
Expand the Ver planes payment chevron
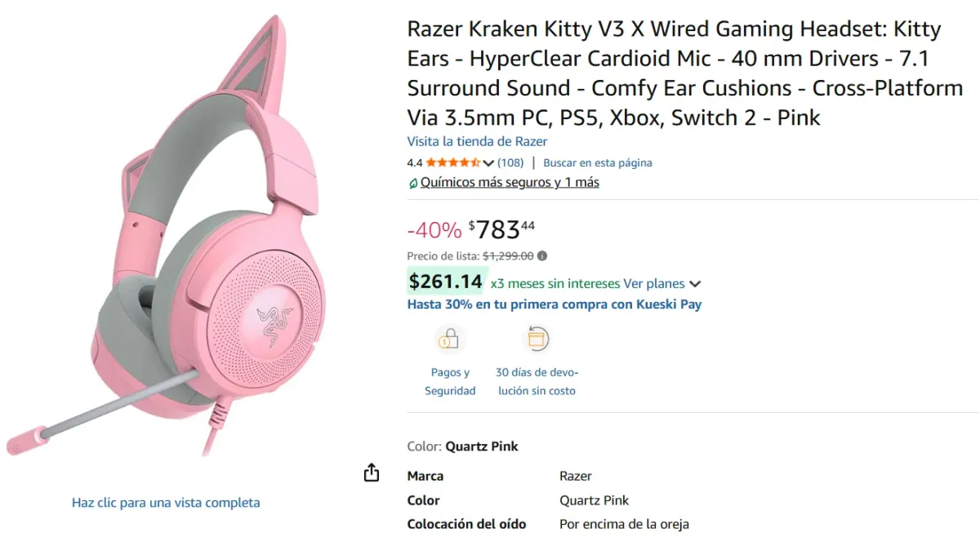[x=695, y=283]
